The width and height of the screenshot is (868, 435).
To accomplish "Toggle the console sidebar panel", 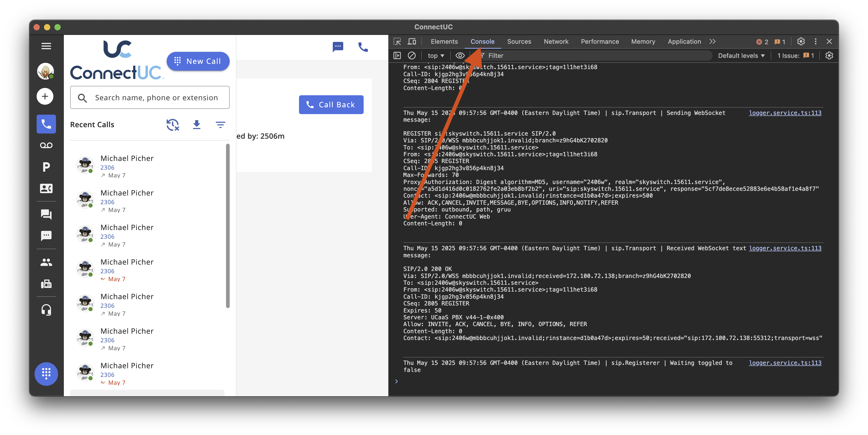I will (397, 56).
